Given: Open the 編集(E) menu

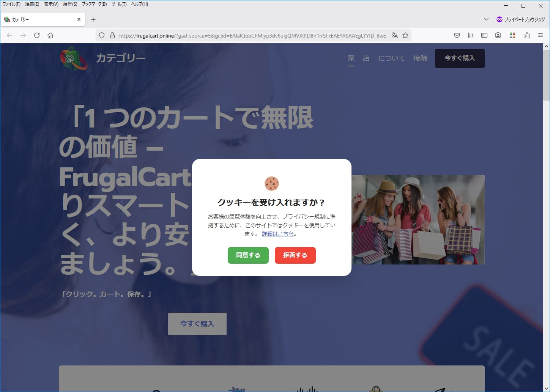Looking at the screenshot, I should coord(32,4).
